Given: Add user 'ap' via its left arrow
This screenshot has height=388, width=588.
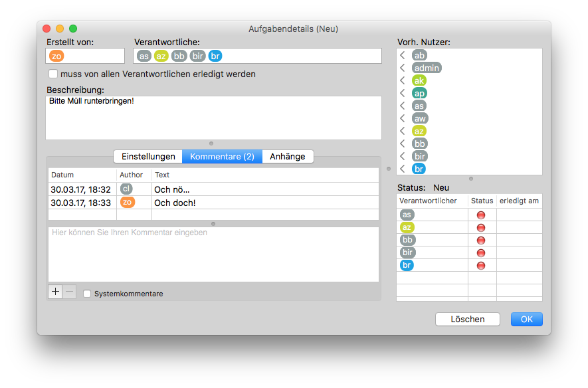Looking at the screenshot, I should point(403,93).
